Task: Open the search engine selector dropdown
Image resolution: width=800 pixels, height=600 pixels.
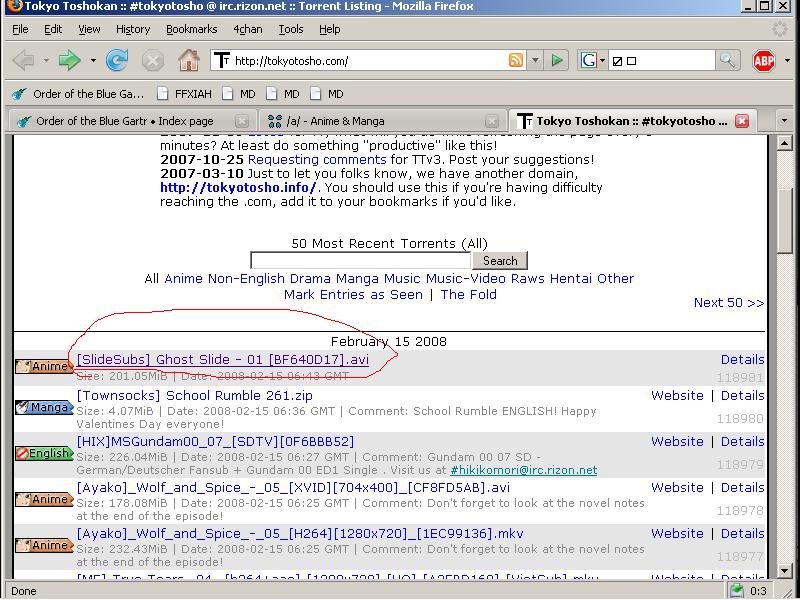Action: tap(603, 61)
